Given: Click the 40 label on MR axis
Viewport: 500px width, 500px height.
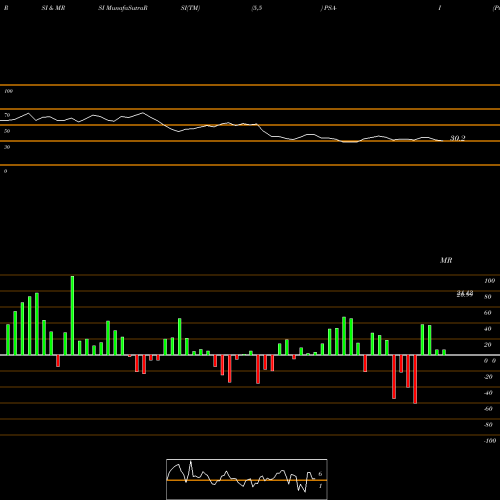Looking at the screenshot, I should click(488, 329).
